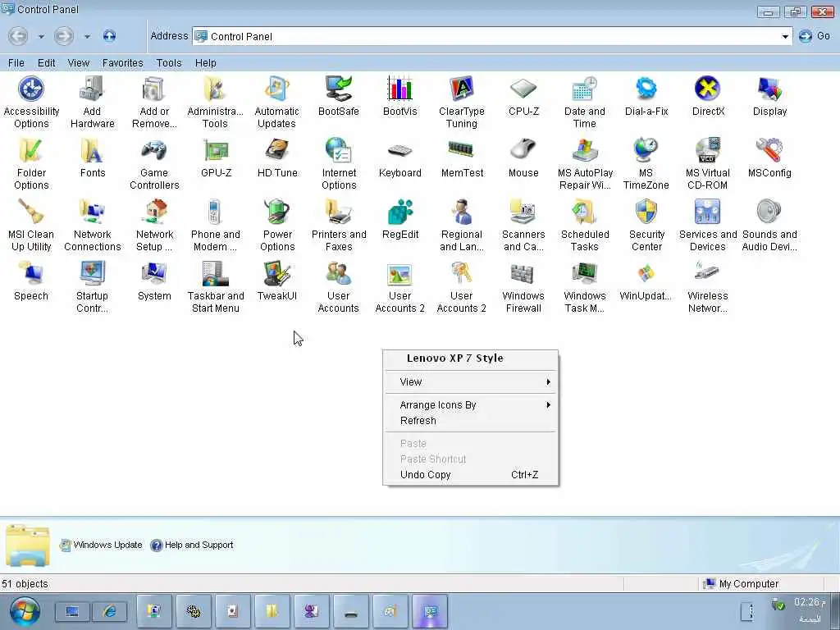
Task: Click the taskbar clock showing 02:26
Action: 809,603
